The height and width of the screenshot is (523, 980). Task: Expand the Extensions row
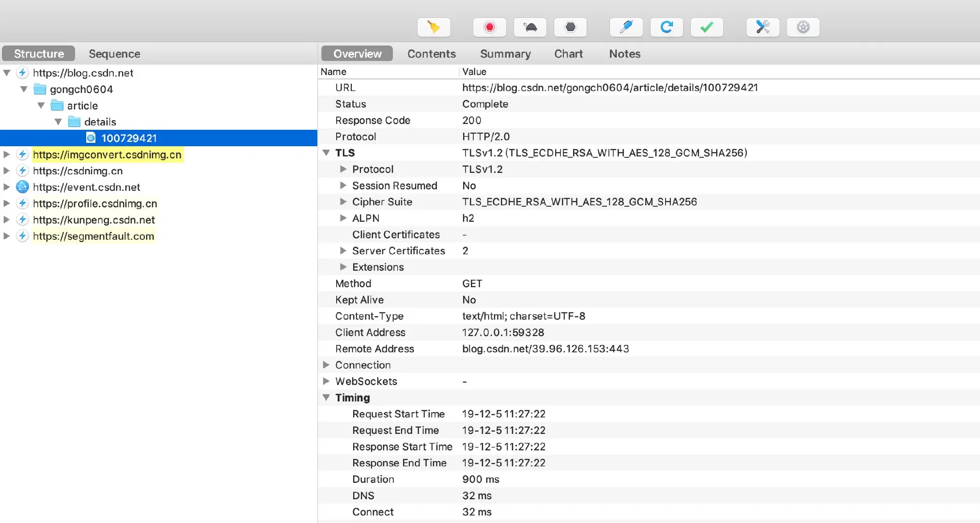click(x=343, y=267)
